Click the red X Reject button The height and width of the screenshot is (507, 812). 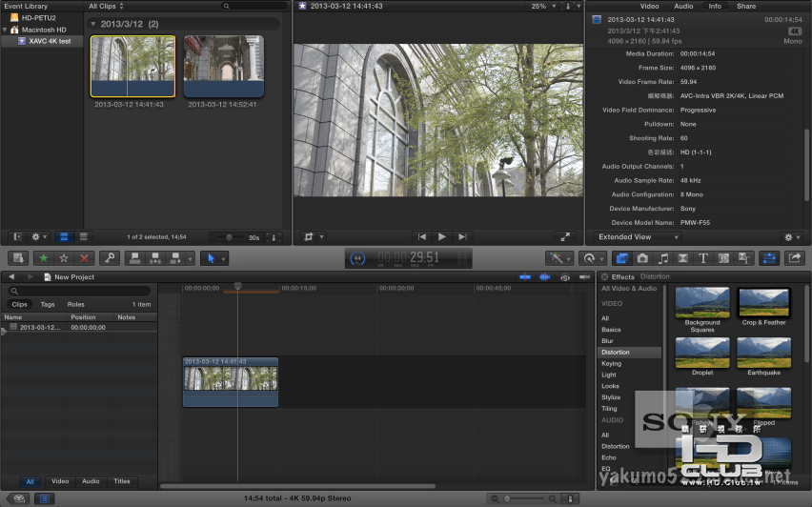click(84, 258)
